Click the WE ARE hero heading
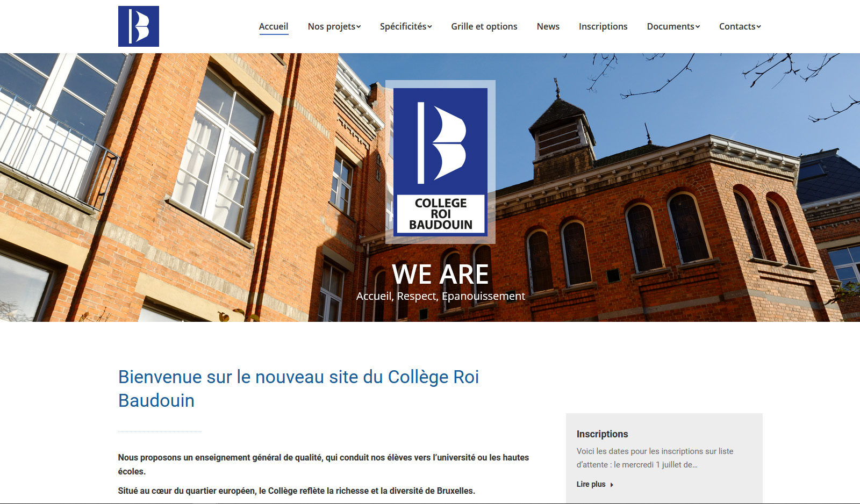This screenshot has height=504, width=860. click(x=440, y=275)
